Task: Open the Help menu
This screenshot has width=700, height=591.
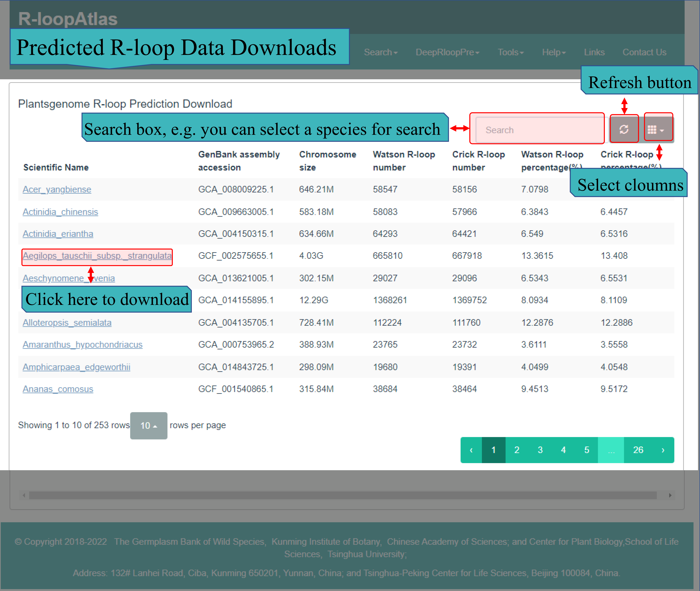Action: (x=553, y=52)
